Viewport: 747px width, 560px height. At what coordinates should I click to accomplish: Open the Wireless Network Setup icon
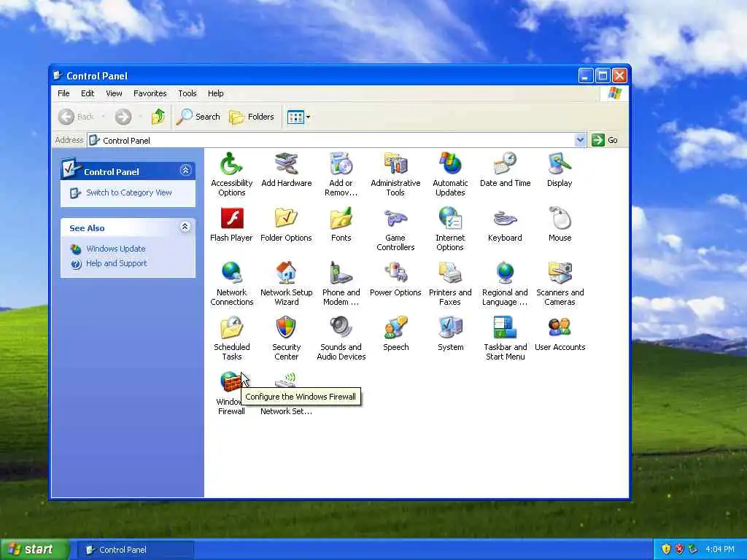[x=286, y=380]
